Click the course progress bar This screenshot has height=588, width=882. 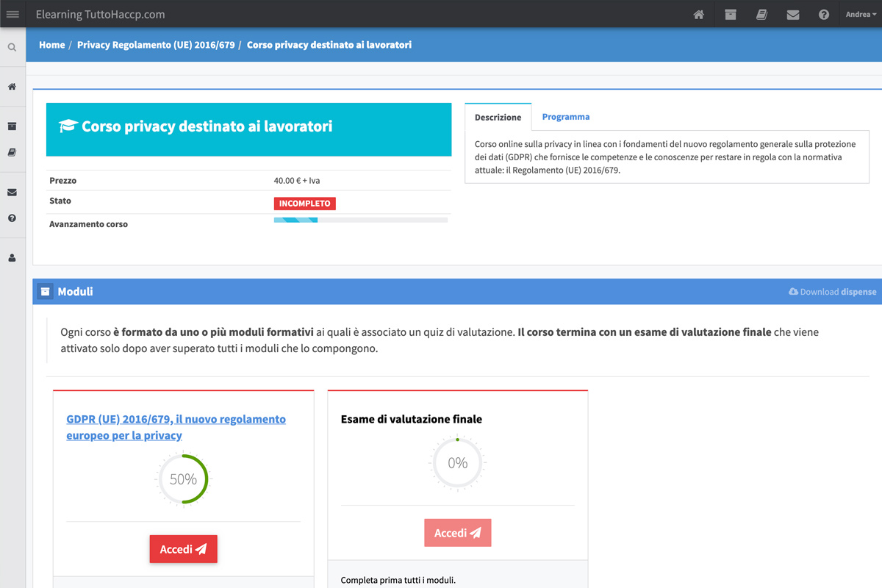360,220
